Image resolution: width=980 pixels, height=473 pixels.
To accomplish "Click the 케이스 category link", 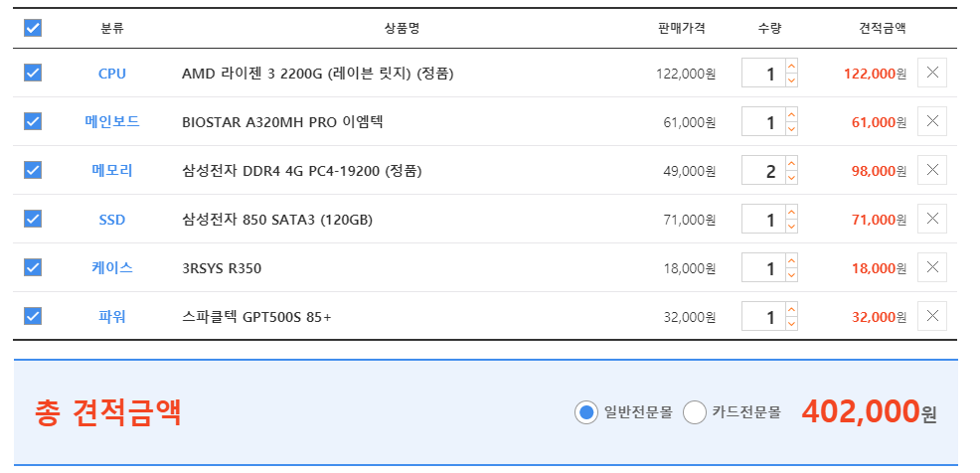I will pos(112,268).
